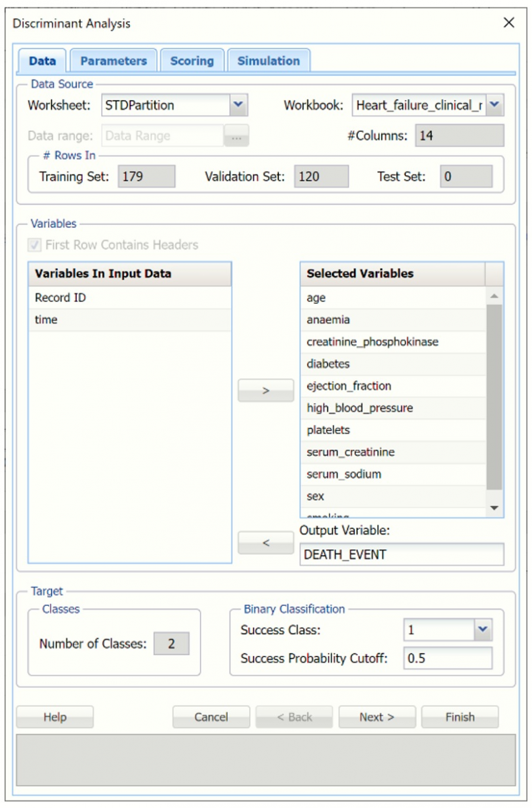Viewport: 532px width, 808px height.
Task: Open the Worksheet dropdown
Action: point(239,105)
